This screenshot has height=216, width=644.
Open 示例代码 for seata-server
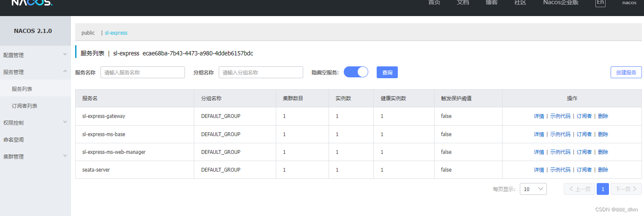point(560,170)
